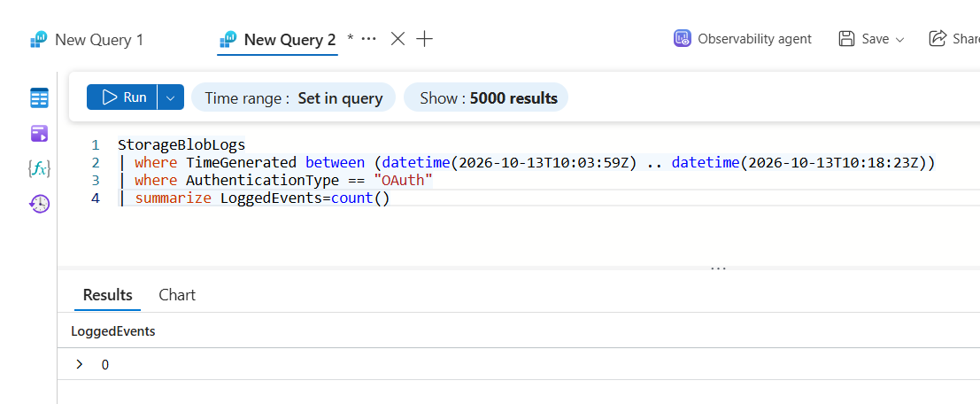Click the count() function in query
The width and height of the screenshot is (980, 404).
(x=360, y=198)
